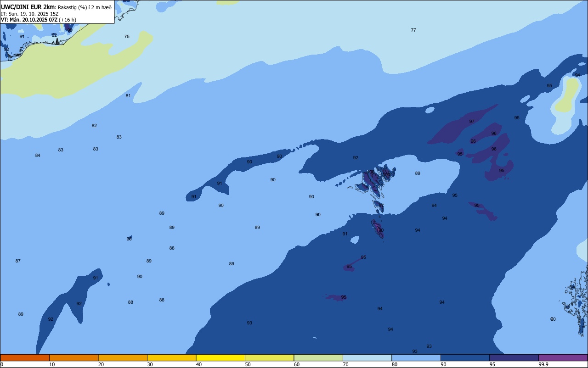Click the "(+16 h)" forecast offset text
The height and width of the screenshot is (368, 588).
pyautogui.click(x=68, y=20)
